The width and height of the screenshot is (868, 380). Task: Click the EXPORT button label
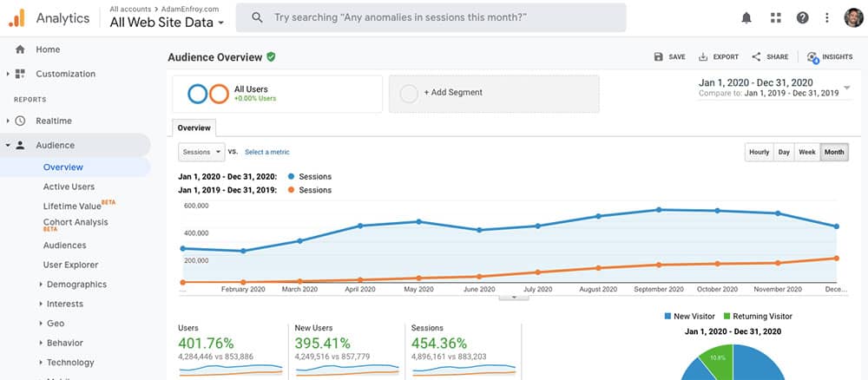(726, 57)
